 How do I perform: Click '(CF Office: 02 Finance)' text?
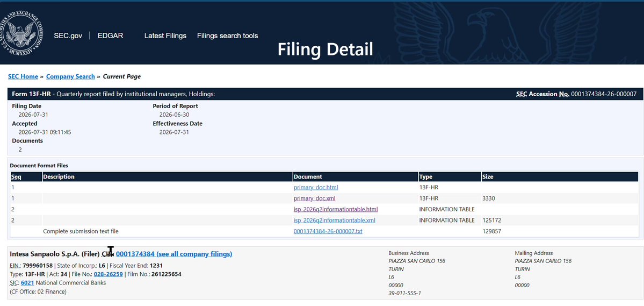pyautogui.click(x=38, y=291)
